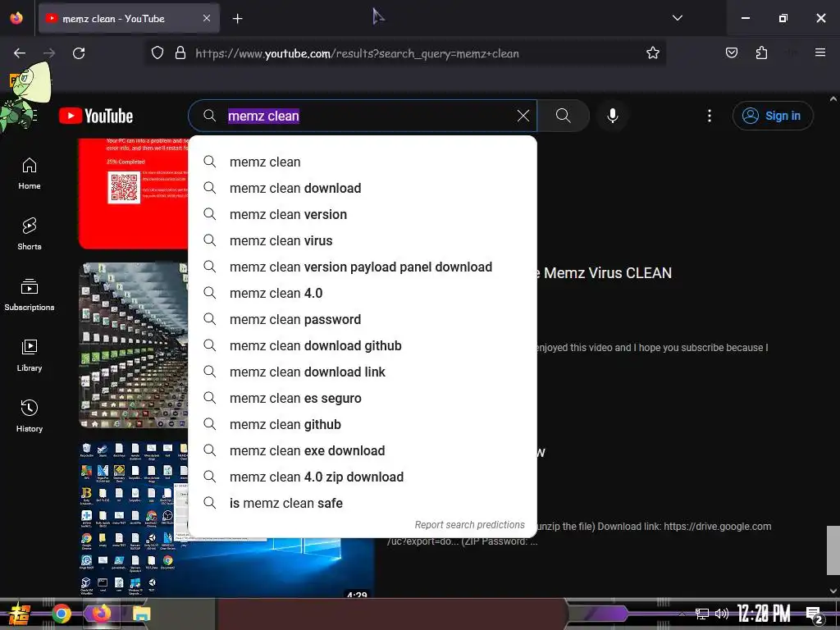Select suggestion 'memz clean download'
Viewport: 840px width, 630px height.
[363, 188]
